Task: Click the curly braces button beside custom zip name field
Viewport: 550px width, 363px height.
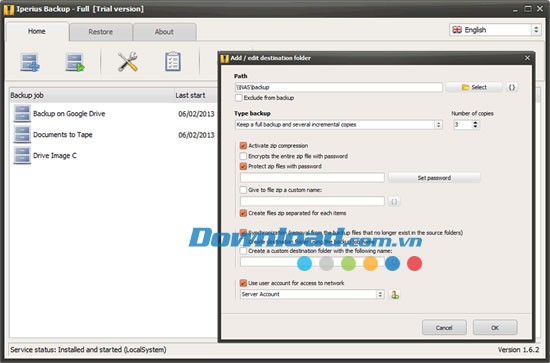Action: point(394,201)
